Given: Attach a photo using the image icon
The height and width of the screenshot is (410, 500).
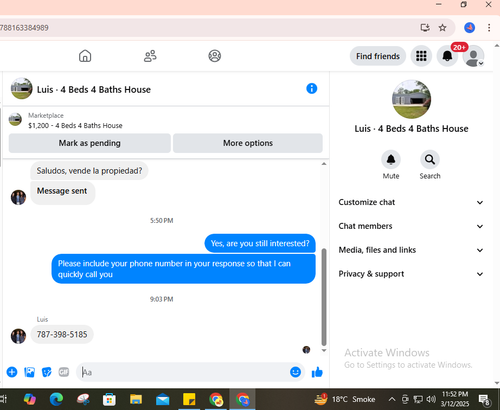Looking at the screenshot, I should pyautogui.click(x=30, y=372).
